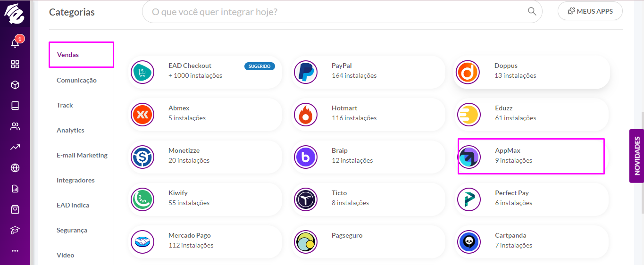
Task: Open the trending chart icon in sidebar
Action: pos(15,147)
